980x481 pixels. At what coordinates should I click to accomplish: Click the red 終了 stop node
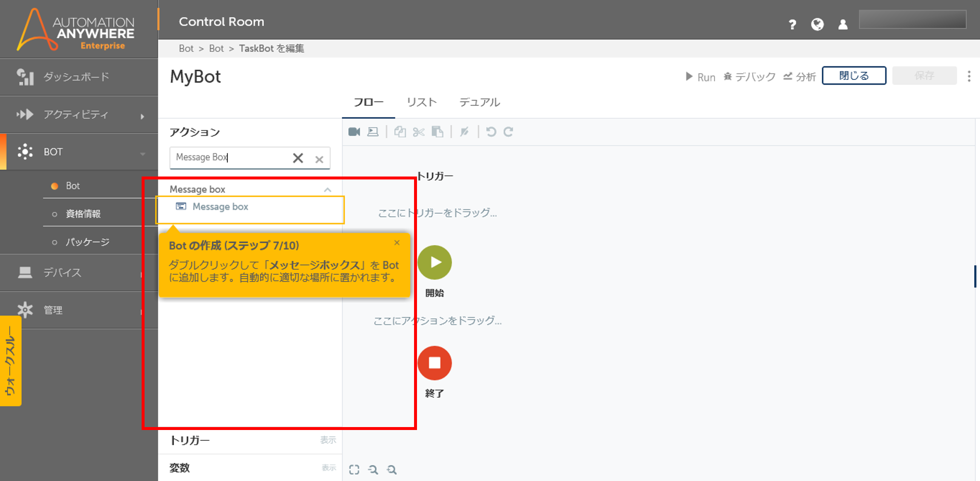435,363
